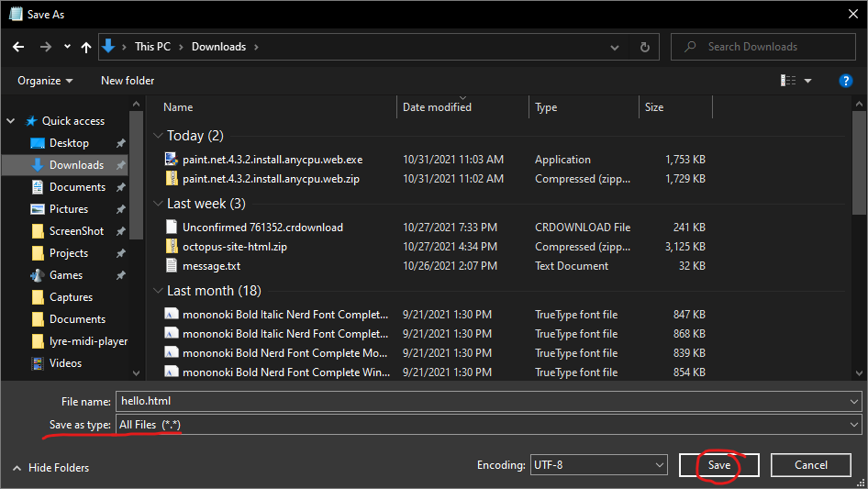Collapse the Last month (18) group
This screenshot has height=489, width=868.
point(158,291)
